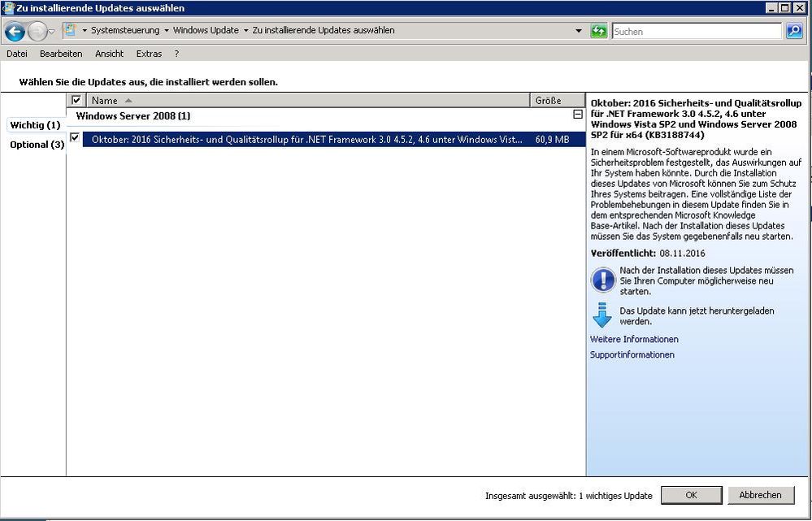Click Windows Update in the address breadcrumb
812x521 pixels.
(x=206, y=31)
